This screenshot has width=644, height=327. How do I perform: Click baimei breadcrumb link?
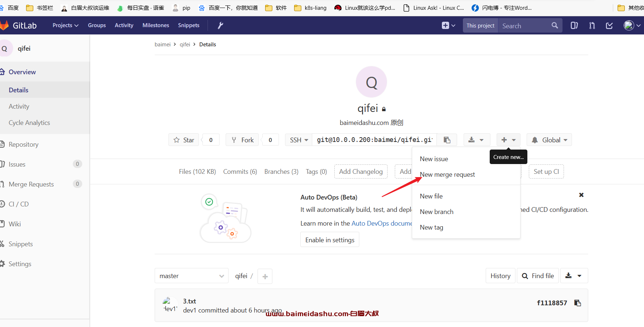[162, 45]
